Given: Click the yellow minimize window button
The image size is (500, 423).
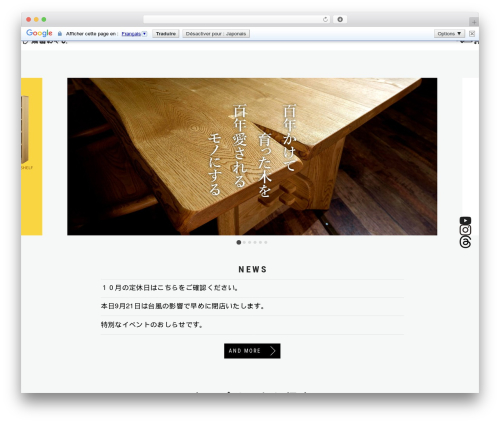Looking at the screenshot, I should click(36, 19).
